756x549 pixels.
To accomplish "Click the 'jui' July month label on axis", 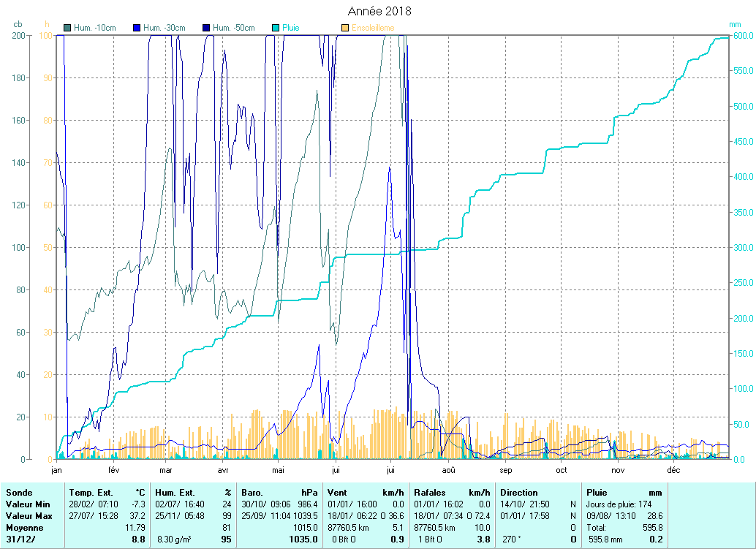I will coord(391,470).
